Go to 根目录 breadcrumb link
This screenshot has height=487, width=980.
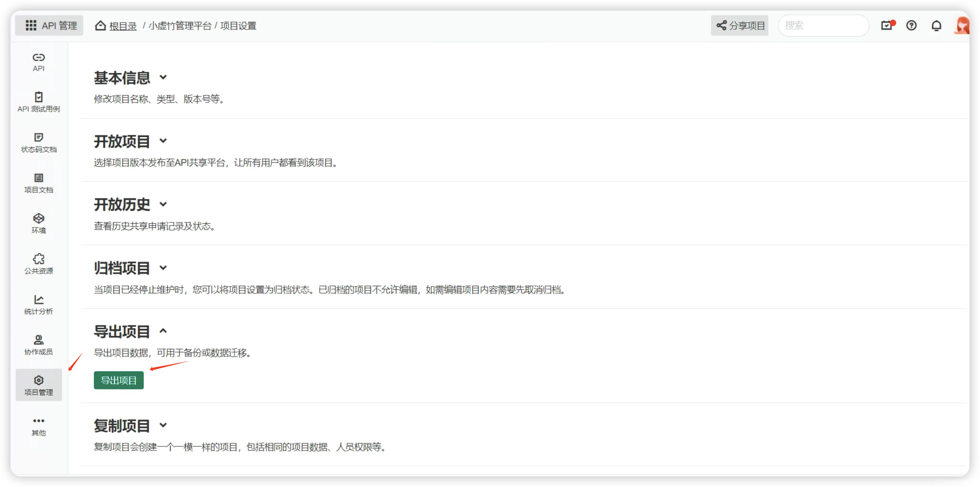(x=123, y=26)
